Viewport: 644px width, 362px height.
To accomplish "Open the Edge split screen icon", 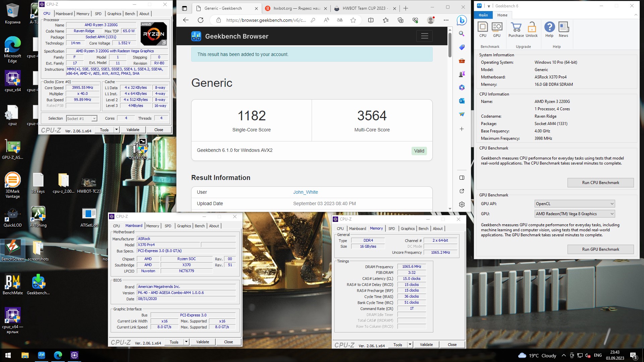I will click(371, 20).
